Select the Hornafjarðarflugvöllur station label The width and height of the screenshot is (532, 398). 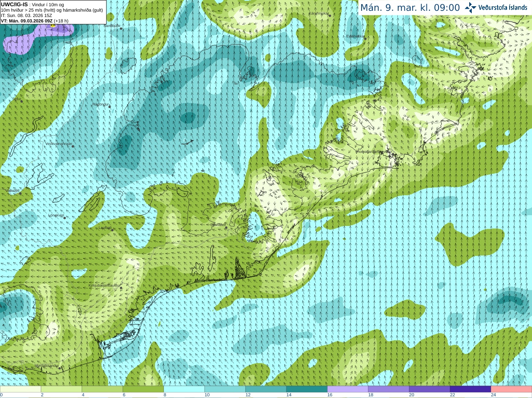coord(374,152)
